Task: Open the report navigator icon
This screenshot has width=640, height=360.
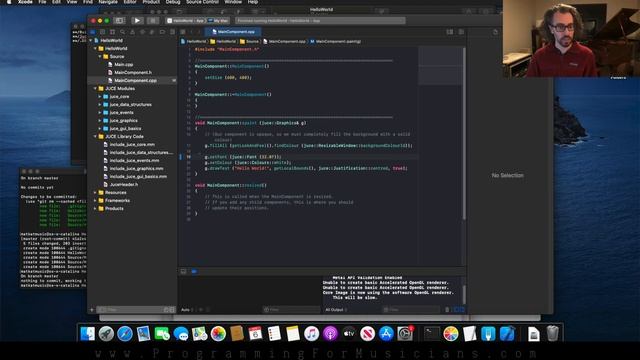Action: tap(172, 32)
